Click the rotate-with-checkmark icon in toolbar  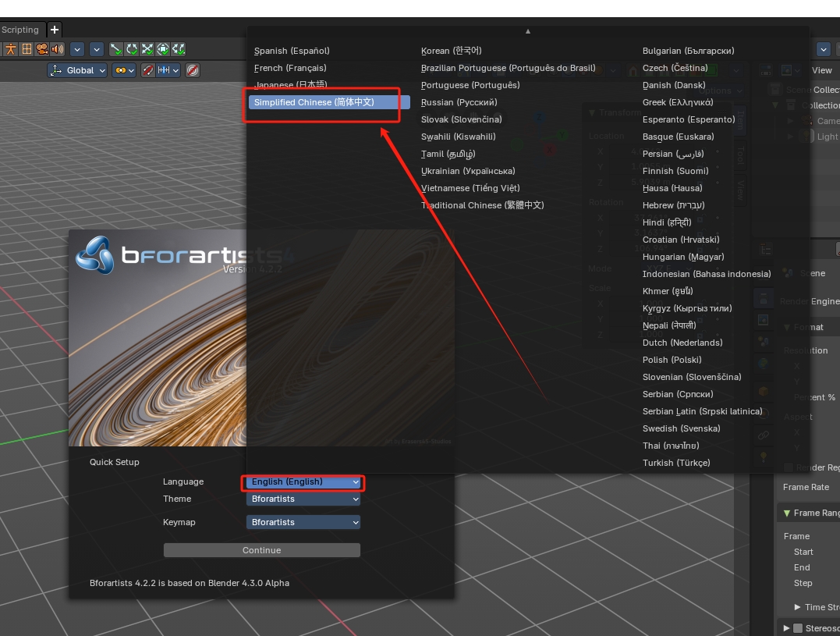click(x=132, y=49)
